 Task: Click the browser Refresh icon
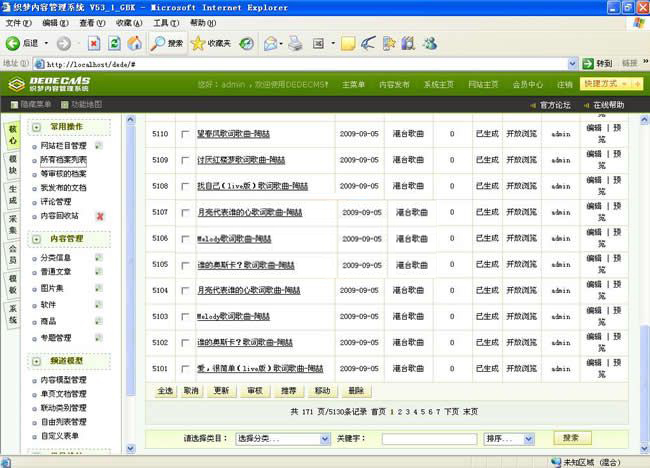click(114, 44)
